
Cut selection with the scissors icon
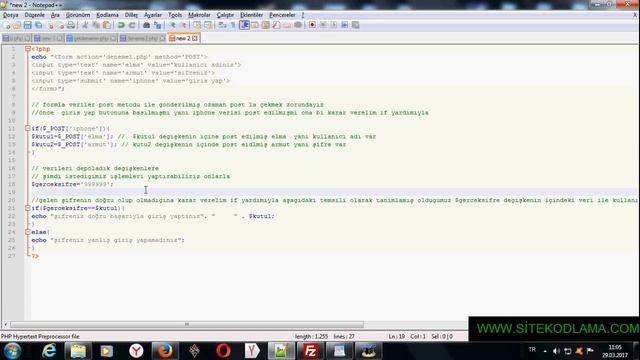85,25
